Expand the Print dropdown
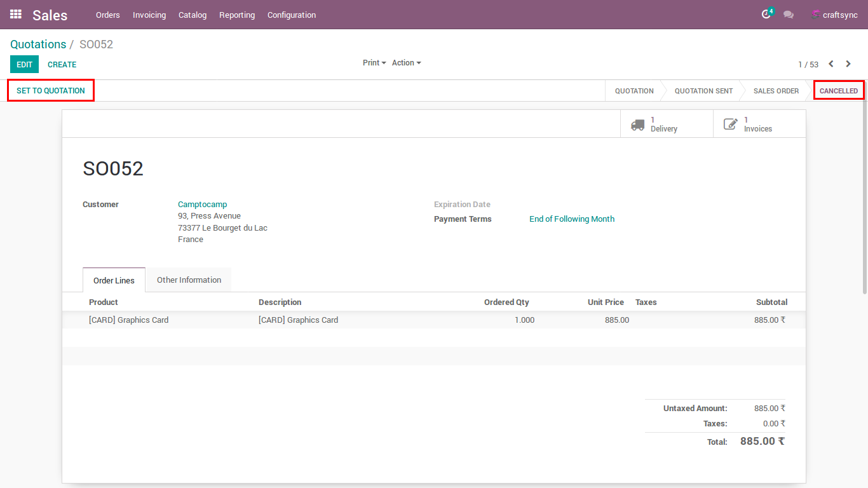This screenshot has height=488, width=868. point(374,63)
